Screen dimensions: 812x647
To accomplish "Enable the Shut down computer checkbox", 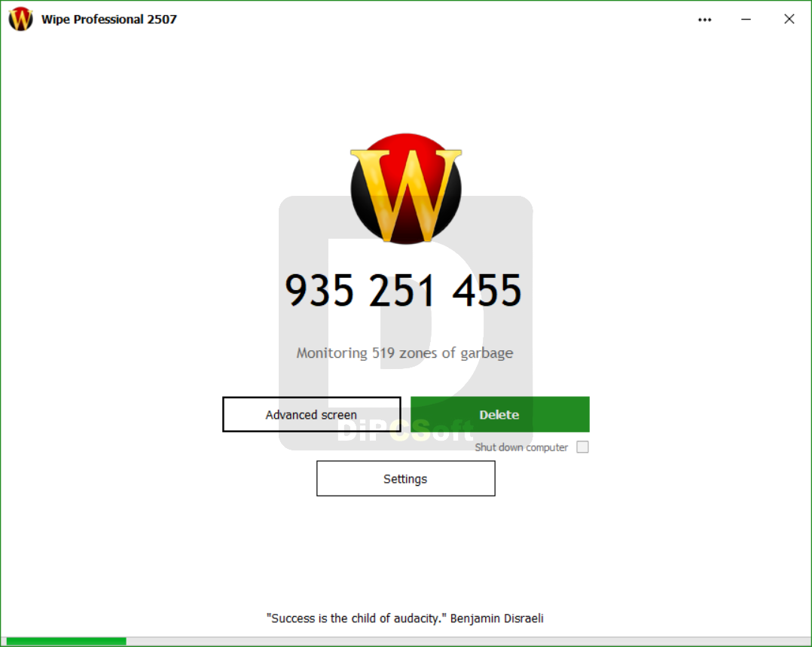I will (582, 447).
